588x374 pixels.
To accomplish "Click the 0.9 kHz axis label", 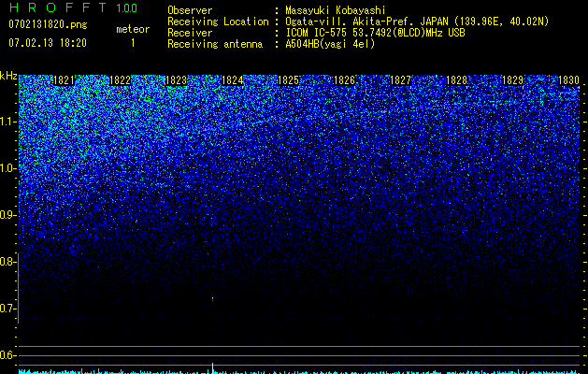I will (x=7, y=215).
